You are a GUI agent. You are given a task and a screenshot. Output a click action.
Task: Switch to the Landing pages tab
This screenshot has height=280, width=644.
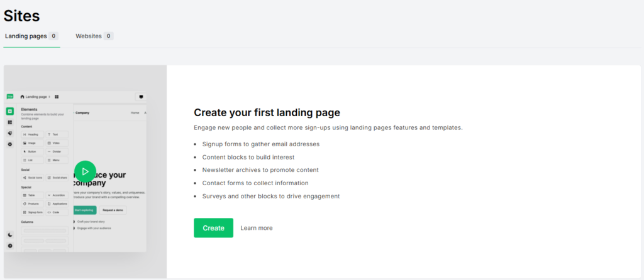click(31, 36)
